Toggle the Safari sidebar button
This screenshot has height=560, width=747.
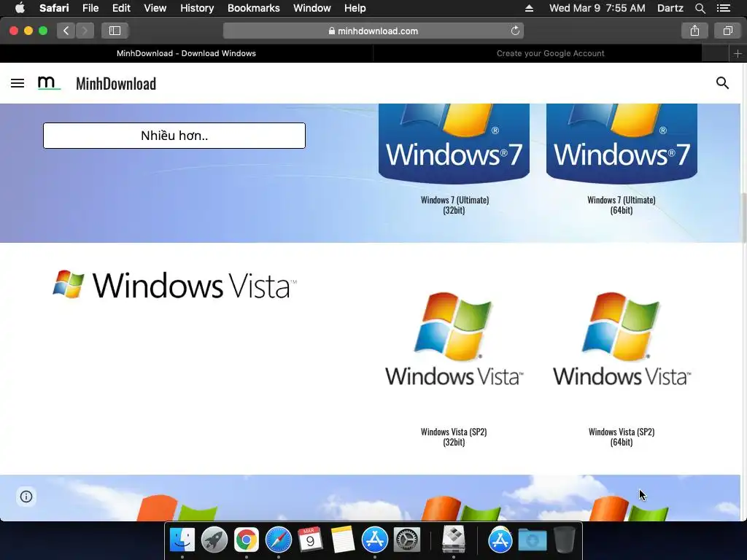(x=115, y=31)
